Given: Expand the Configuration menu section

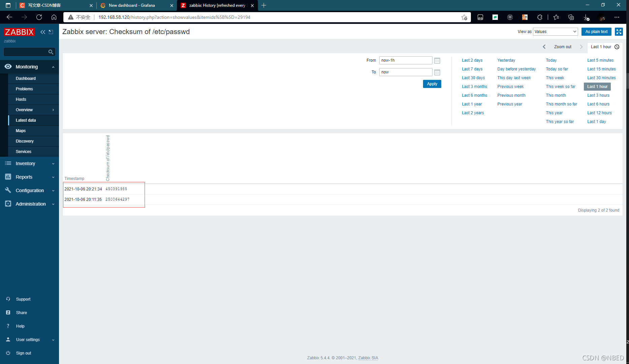Looking at the screenshot, I should coord(29,190).
